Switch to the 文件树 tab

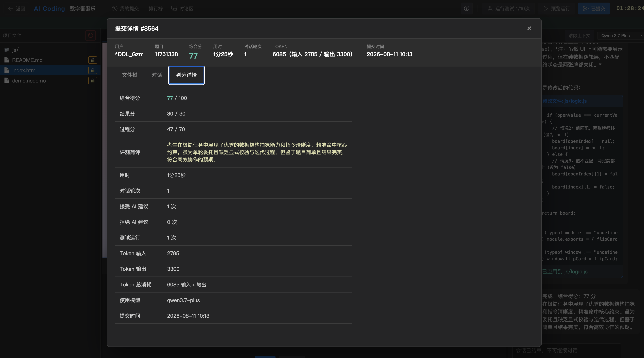[x=130, y=75]
